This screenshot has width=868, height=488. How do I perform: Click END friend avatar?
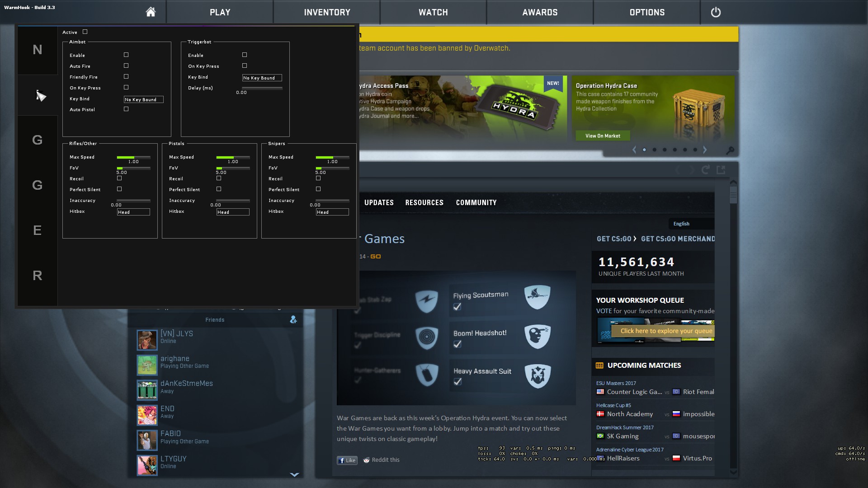[147, 415]
